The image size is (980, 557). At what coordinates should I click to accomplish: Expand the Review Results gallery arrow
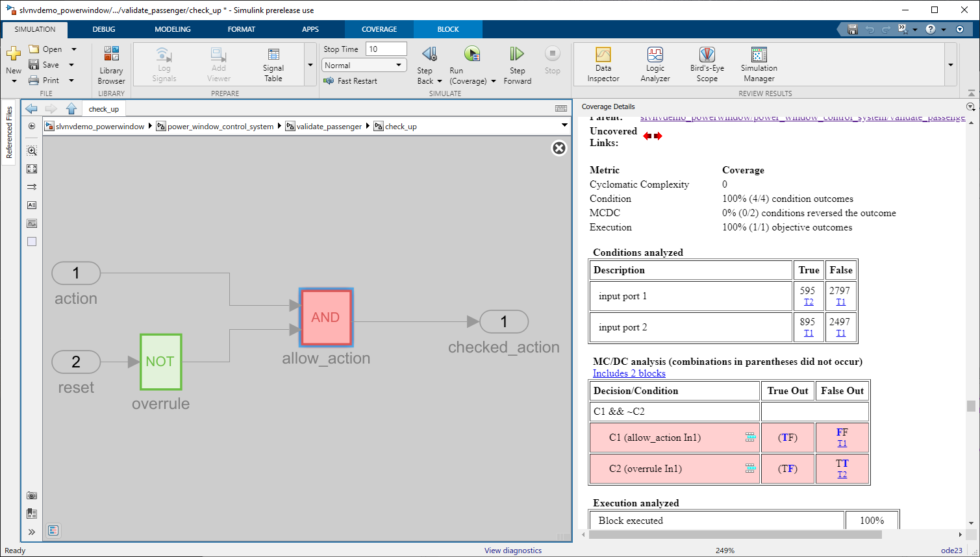click(x=950, y=65)
